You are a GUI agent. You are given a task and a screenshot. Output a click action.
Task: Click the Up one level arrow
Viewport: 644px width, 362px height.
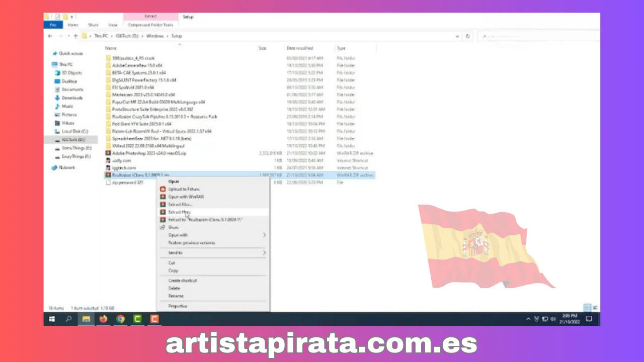point(75,36)
